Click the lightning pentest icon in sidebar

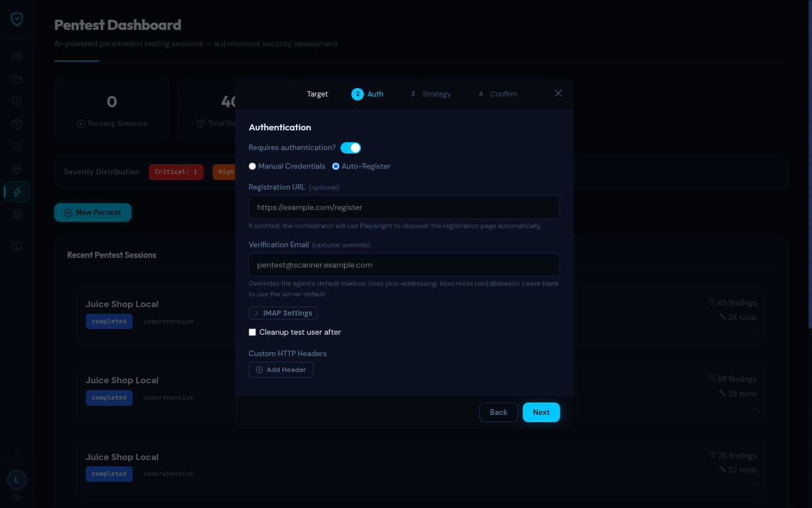pyautogui.click(x=16, y=192)
